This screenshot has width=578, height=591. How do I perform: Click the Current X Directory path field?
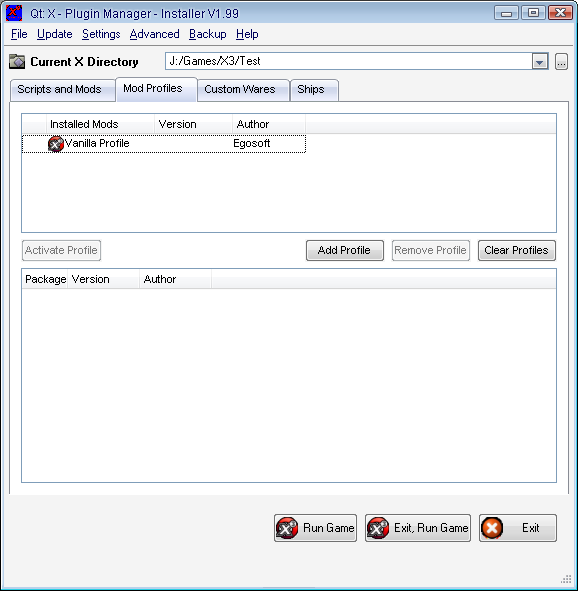tap(349, 61)
